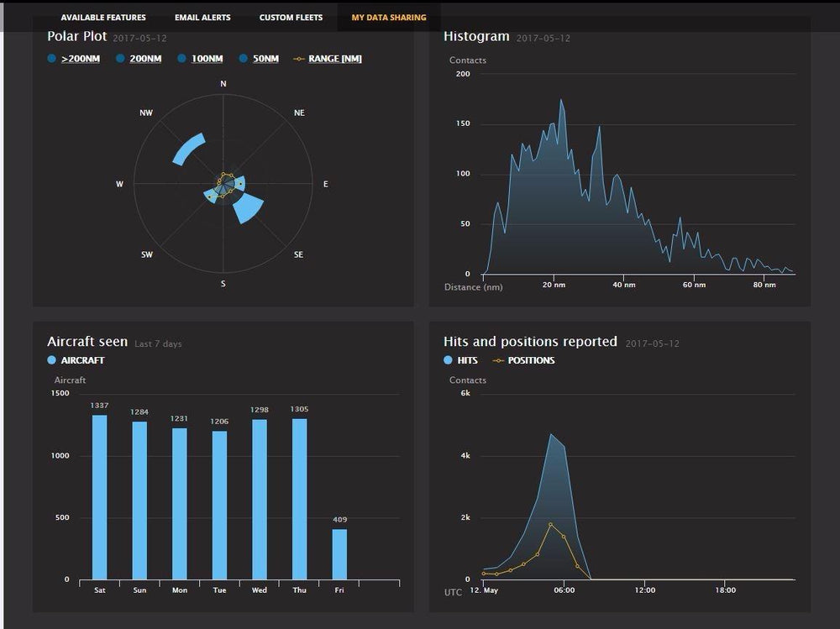
Task: Click the 12:00 label on UTC axis
Action: (x=645, y=590)
